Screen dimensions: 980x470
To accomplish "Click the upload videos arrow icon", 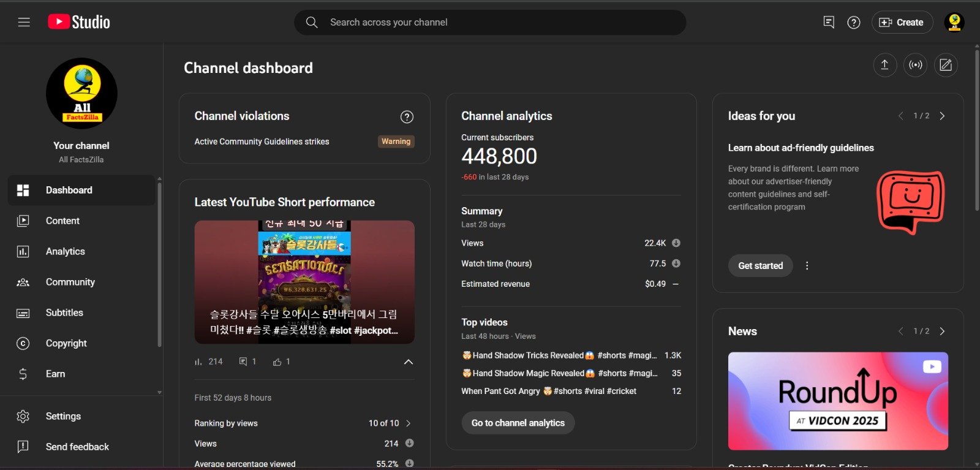I will [884, 65].
